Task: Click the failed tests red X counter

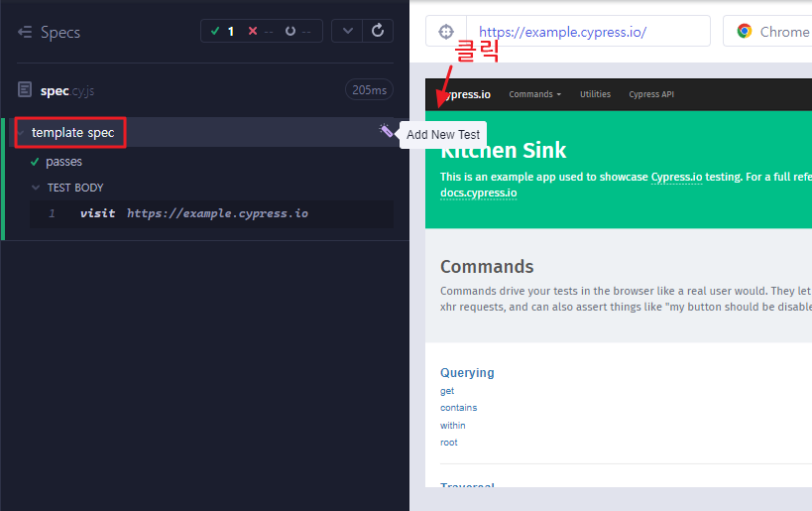Action: [260, 31]
